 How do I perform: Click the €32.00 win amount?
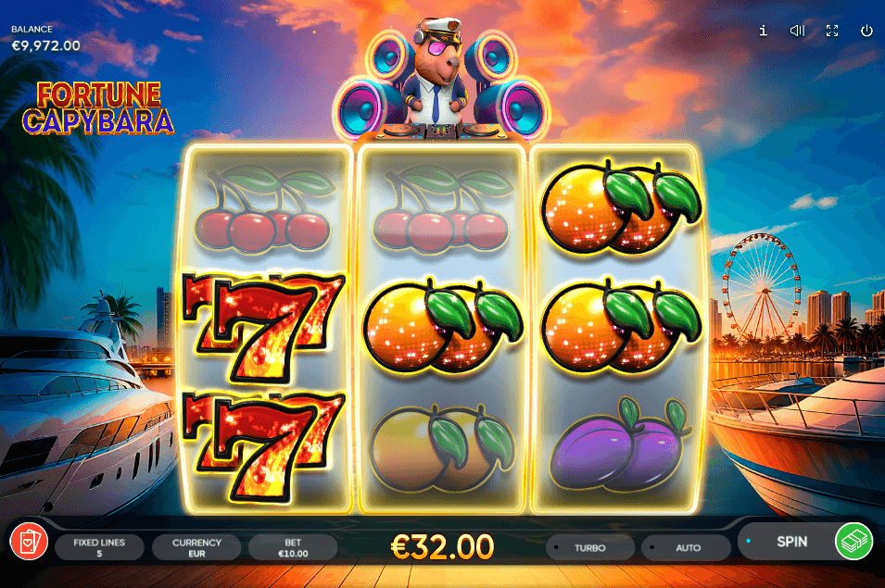click(443, 547)
